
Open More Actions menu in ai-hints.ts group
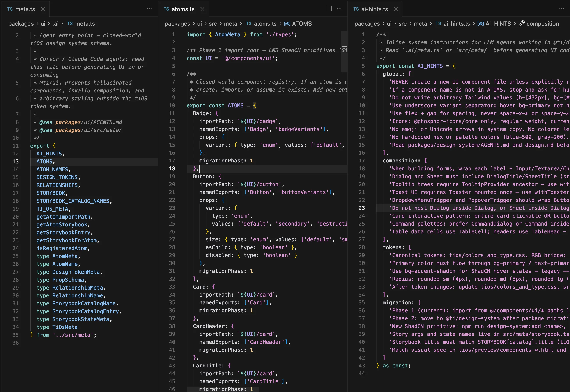(562, 9)
